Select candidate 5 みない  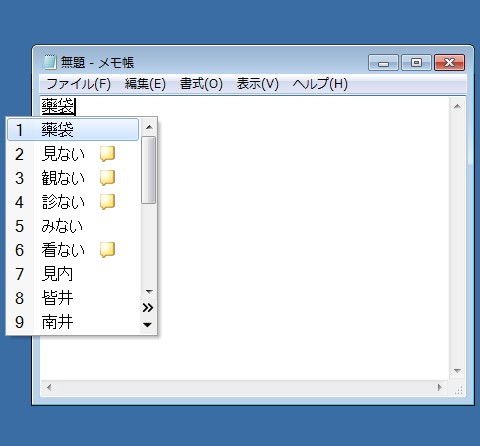pyautogui.click(x=73, y=226)
